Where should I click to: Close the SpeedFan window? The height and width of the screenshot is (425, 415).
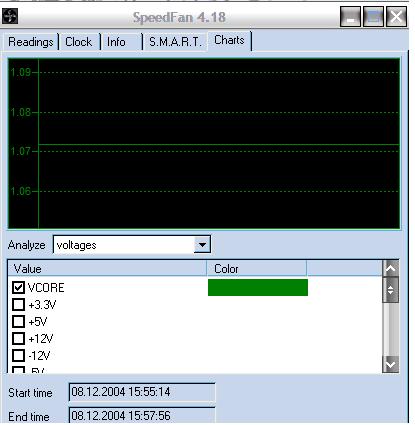coord(396,17)
